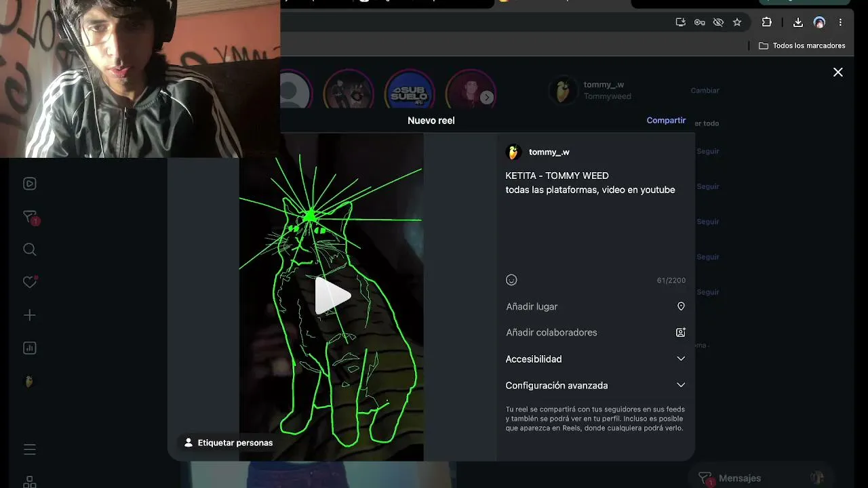Open the search magnifier in sidebar
The width and height of the screenshot is (868, 488).
pos(30,249)
